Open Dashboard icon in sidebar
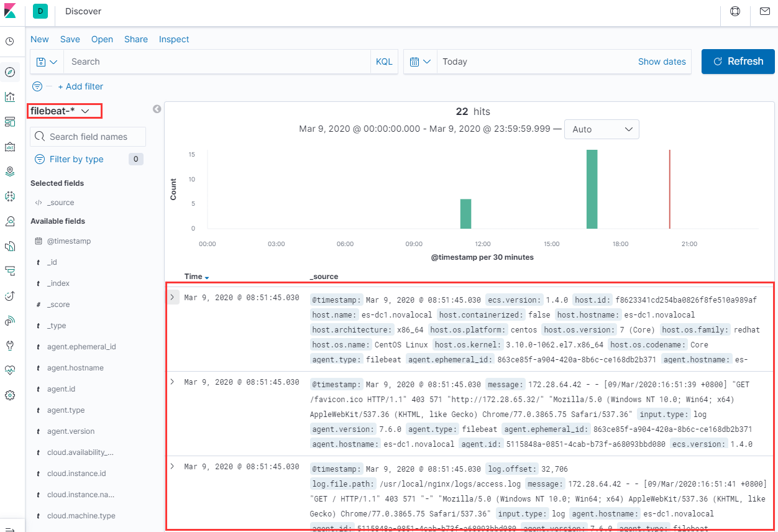 (x=9, y=122)
